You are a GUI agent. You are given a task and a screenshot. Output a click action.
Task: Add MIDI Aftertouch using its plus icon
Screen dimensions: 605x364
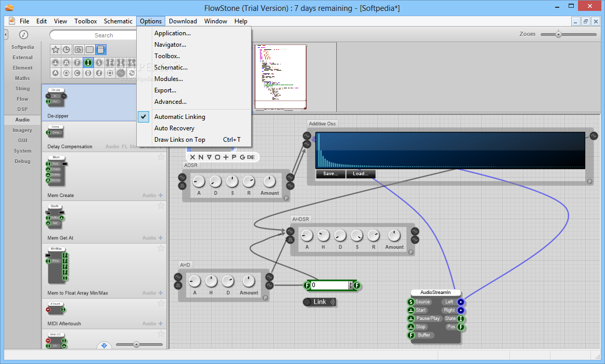pos(161,323)
